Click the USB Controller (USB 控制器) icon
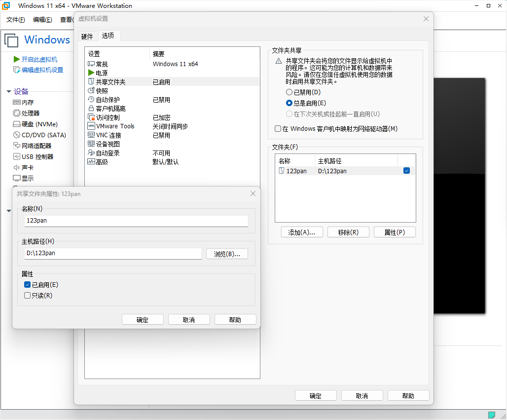The height and width of the screenshot is (420, 507). pos(16,156)
